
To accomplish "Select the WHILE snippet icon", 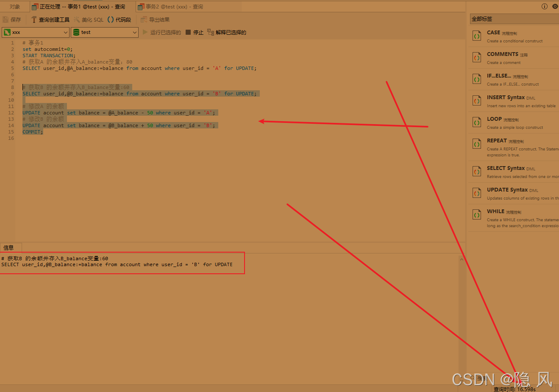I will point(477,215).
